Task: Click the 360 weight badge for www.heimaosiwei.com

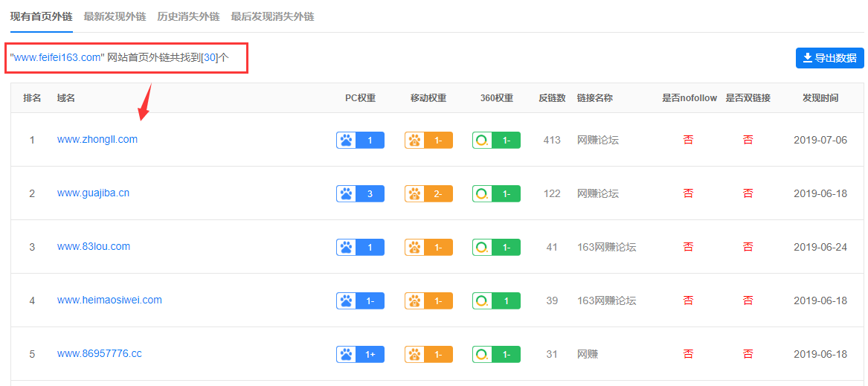Action: coord(497,300)
